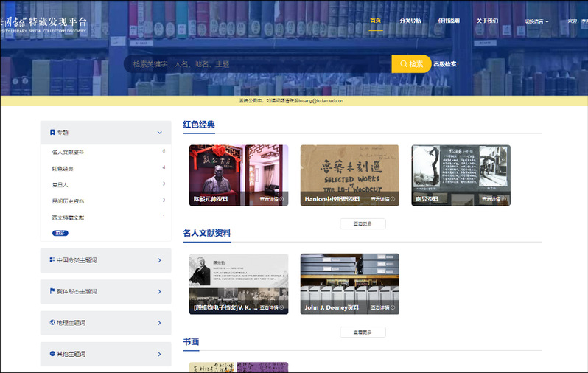Click the 查看详情 arrow icon on John J. Deeney card
The image size is (588, 373).
point(393,307)
